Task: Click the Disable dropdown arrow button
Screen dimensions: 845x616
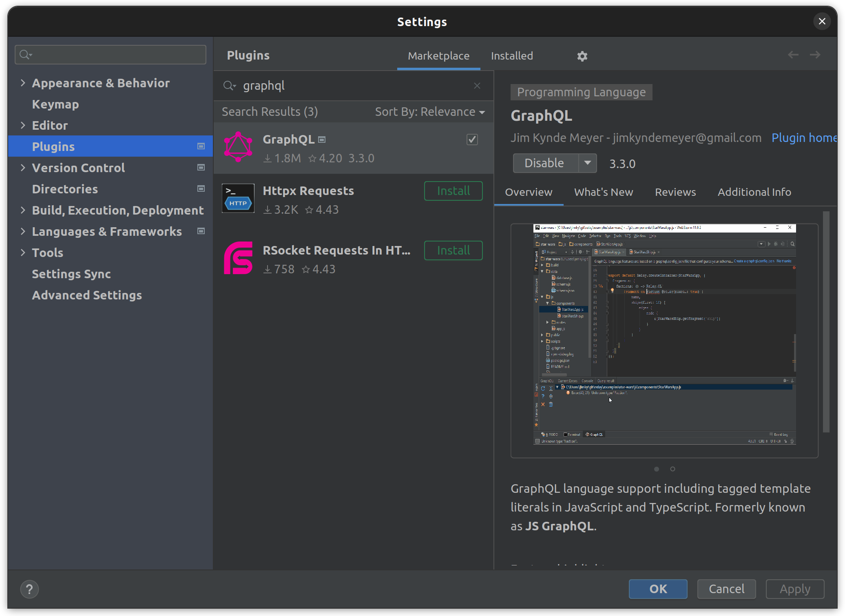Action: [x=588, y=163]
